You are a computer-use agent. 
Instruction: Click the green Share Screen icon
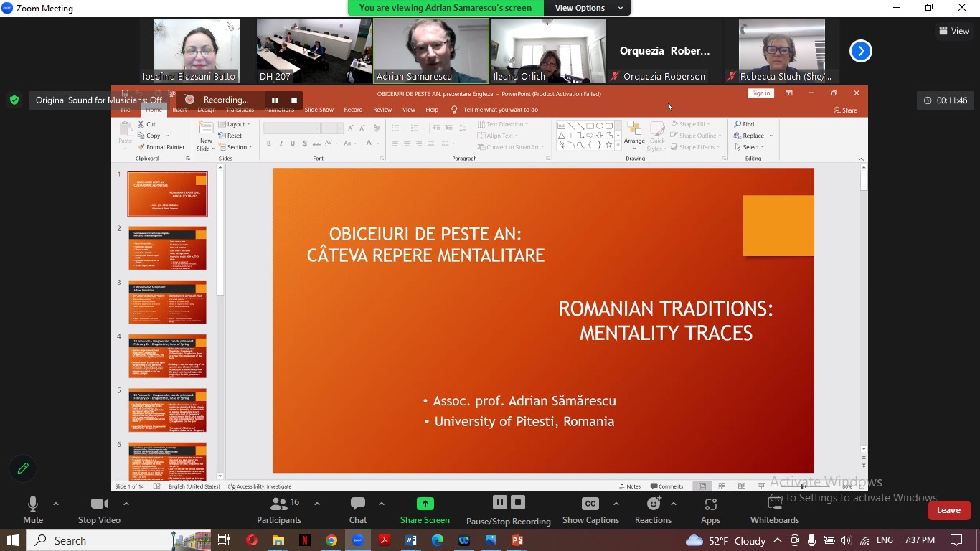[x=425, y=504]
